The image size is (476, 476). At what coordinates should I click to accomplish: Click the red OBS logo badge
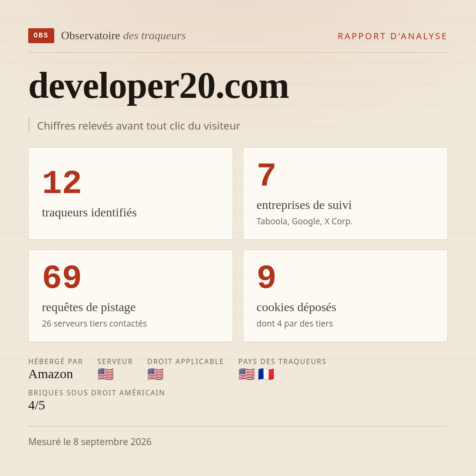[41, 36]
